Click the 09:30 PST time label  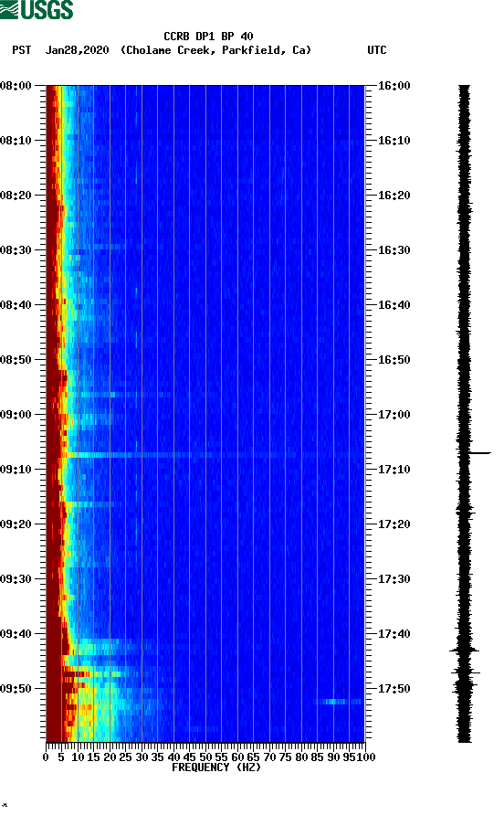(x=16, y=579)
